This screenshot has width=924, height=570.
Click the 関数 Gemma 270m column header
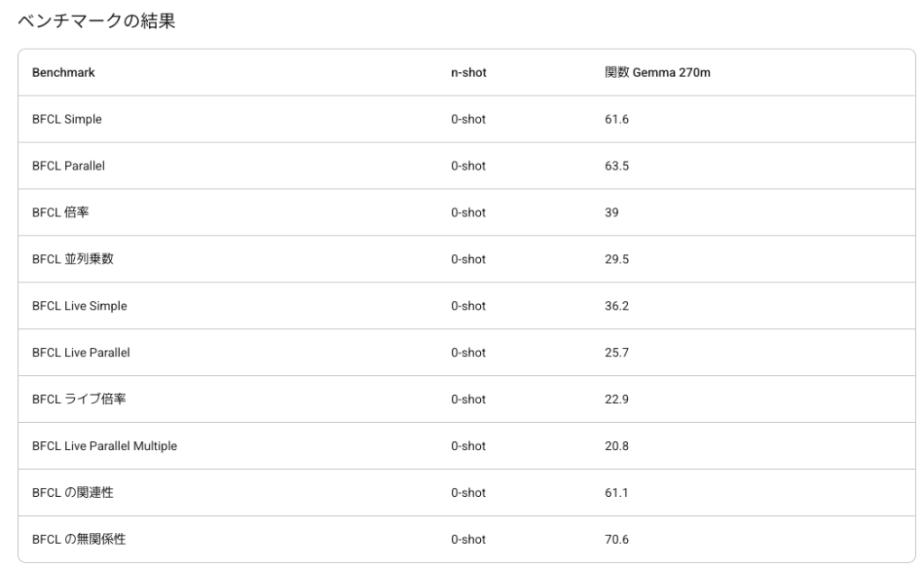(658, 73)
